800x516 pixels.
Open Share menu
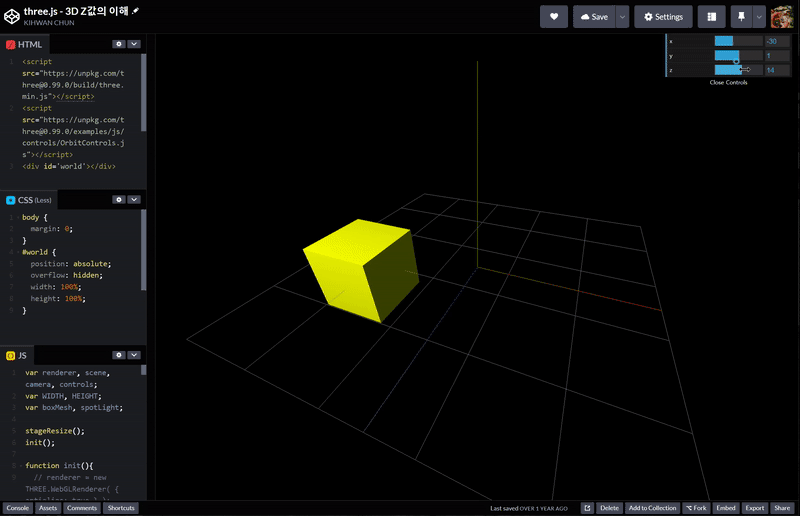coord(782,508)
